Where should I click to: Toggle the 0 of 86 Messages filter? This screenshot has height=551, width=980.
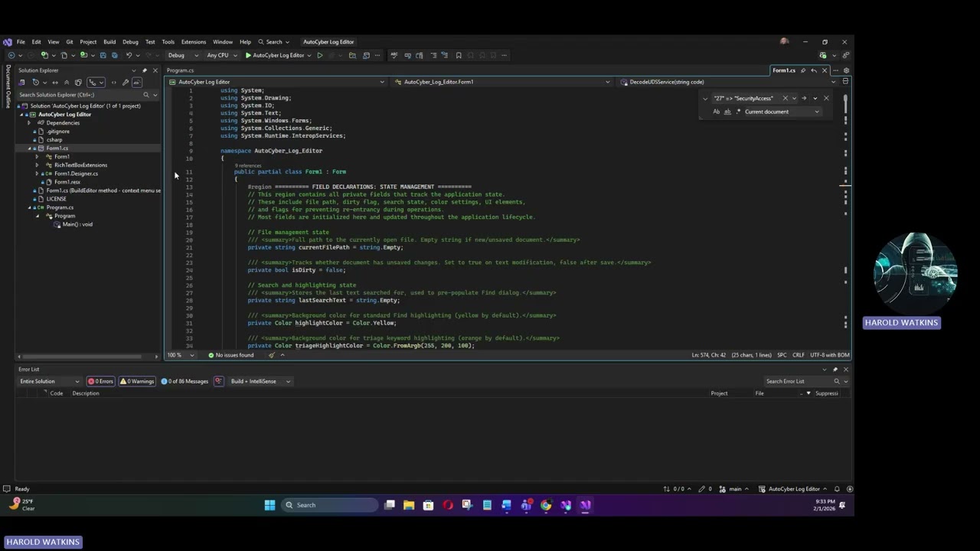pyautogui.click(x=185, y=381)
